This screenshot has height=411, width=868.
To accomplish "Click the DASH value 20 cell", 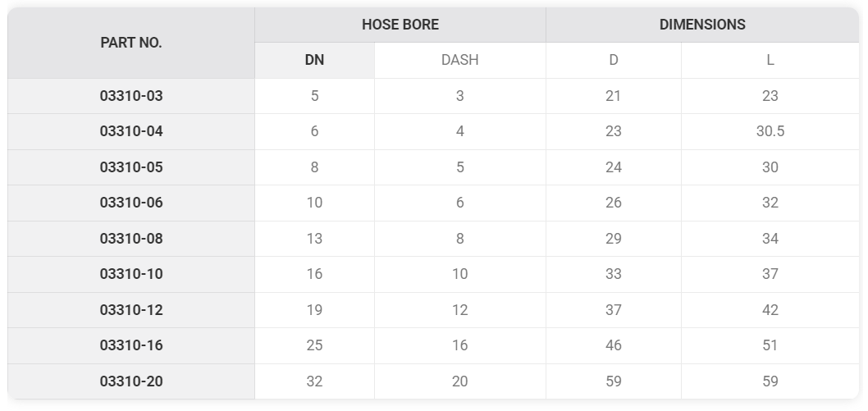I will tap(460, 381).
